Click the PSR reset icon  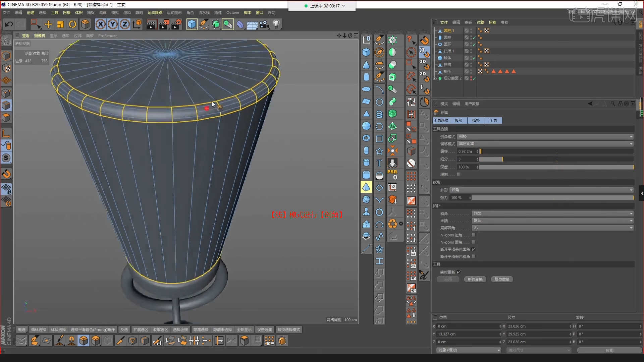click(392, 175)
